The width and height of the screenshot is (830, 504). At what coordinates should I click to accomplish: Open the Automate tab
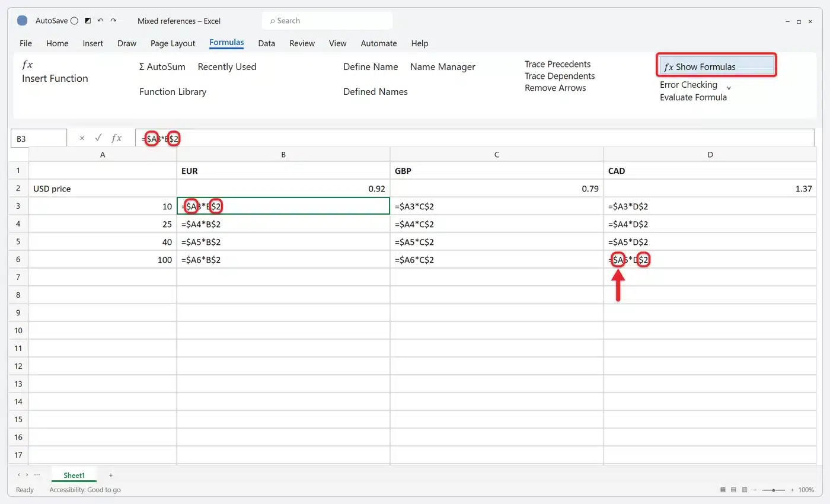(x=379, y=43)
